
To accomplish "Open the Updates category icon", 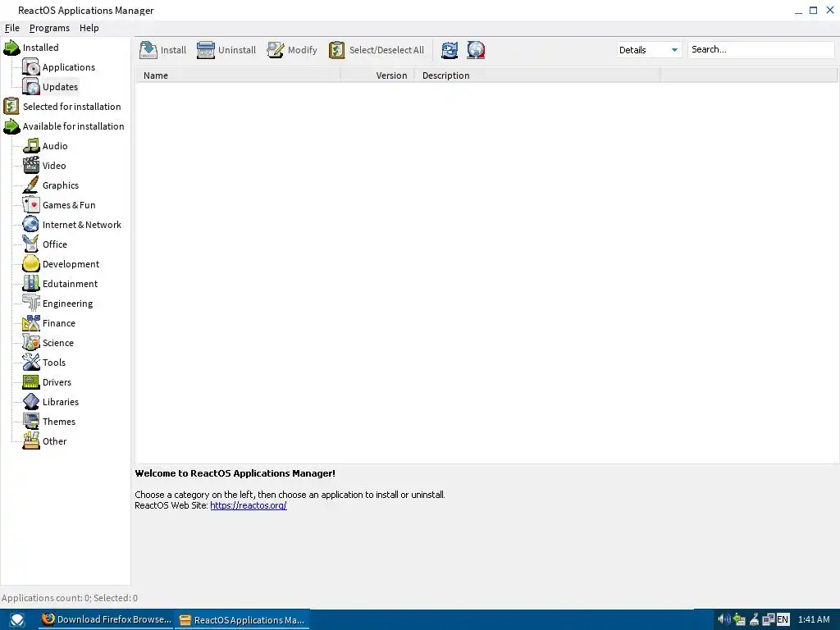I will tap(31, 87).
